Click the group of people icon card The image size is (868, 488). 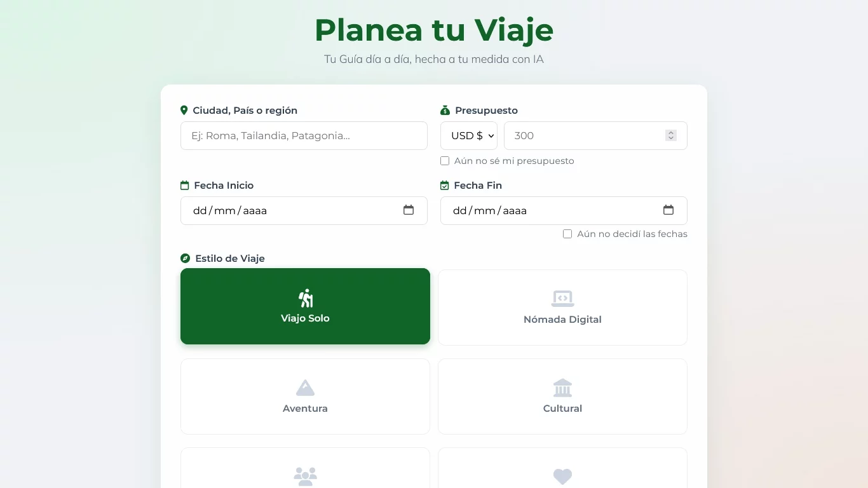pyautogui.click(x=305, y=468)
